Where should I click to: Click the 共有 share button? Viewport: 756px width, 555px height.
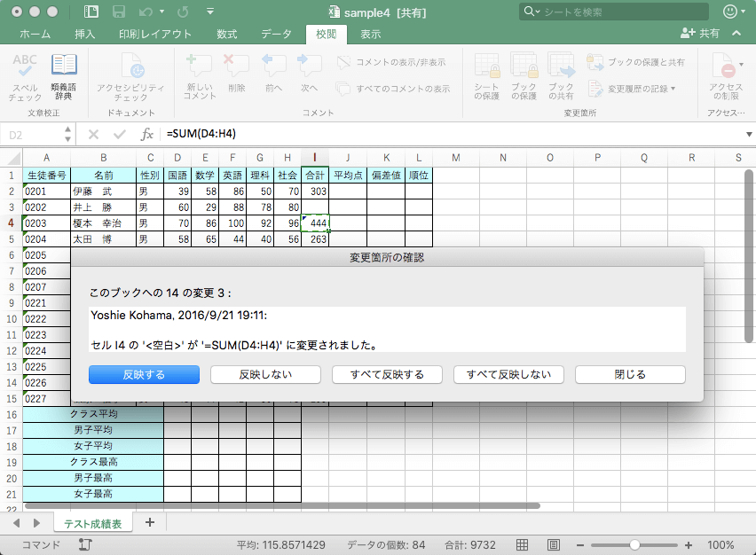click(x=699, y=33)
